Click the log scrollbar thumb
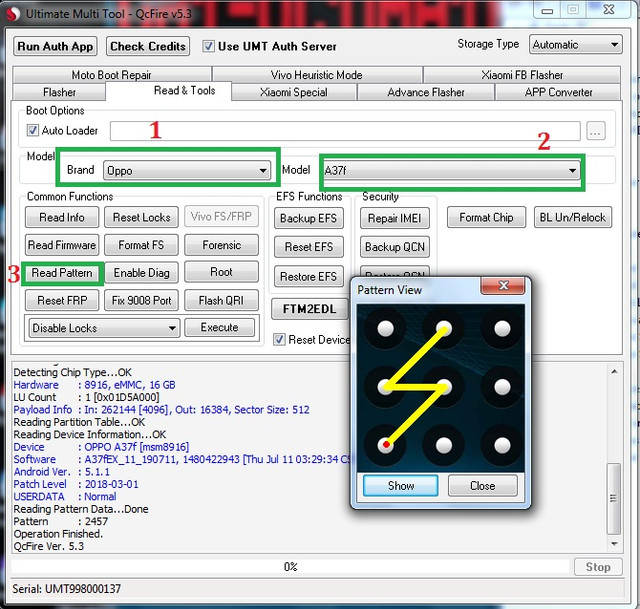Viewport: 640px width, 609px height. tap(613, 498)
